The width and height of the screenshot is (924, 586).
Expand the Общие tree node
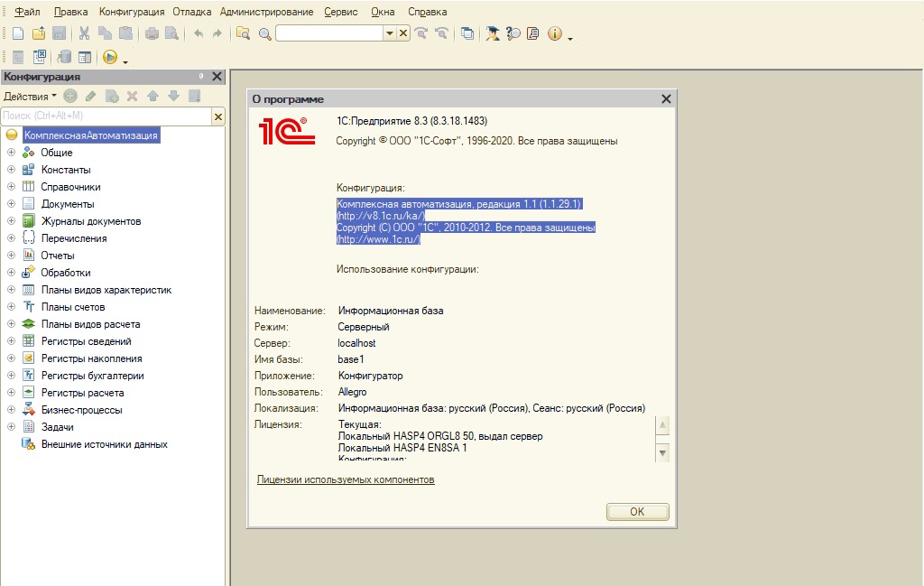(x=11, y=152)
